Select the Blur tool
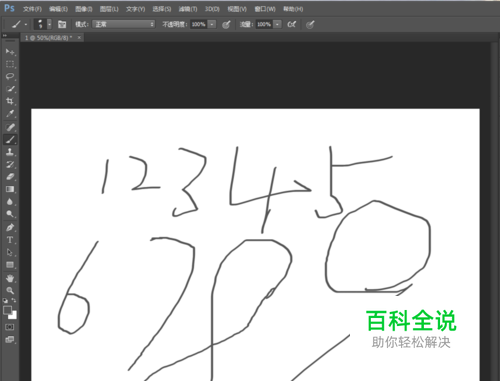 click(10, 201)
